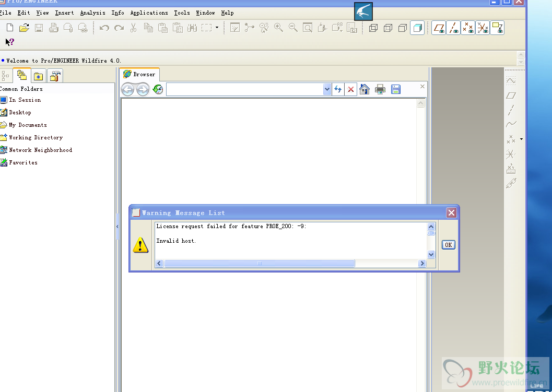
Task: Click the What's This help pointer icon
Action: pyautogui.click(x=9, y=42)
